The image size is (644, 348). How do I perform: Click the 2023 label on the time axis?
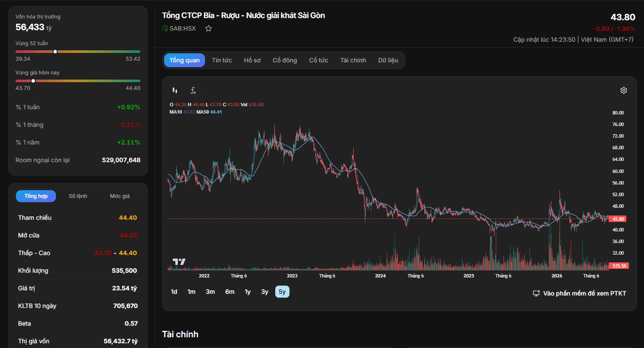tap(292, 276)
